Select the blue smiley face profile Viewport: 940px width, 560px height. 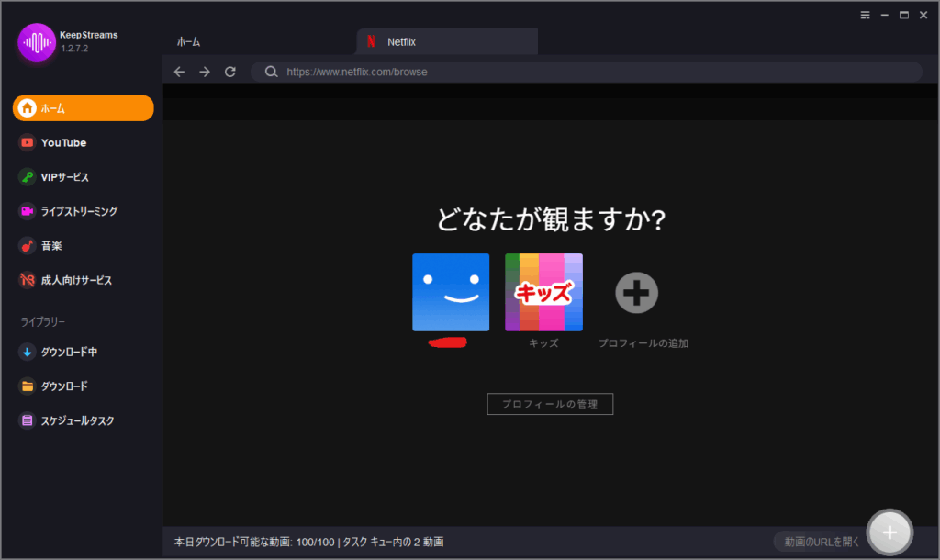click(451, 292)
